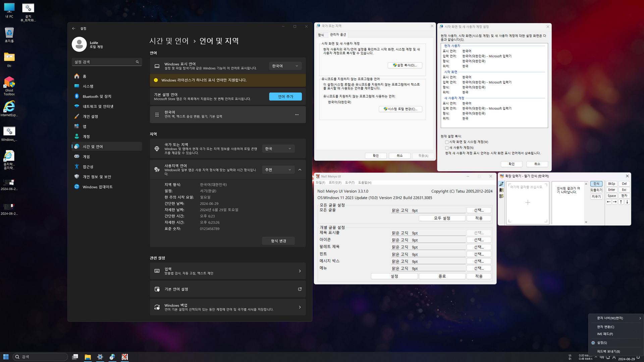Check 시작 화면 및 시스템 계정 checkbox
644x362 pixels.
tap(447, 142)
